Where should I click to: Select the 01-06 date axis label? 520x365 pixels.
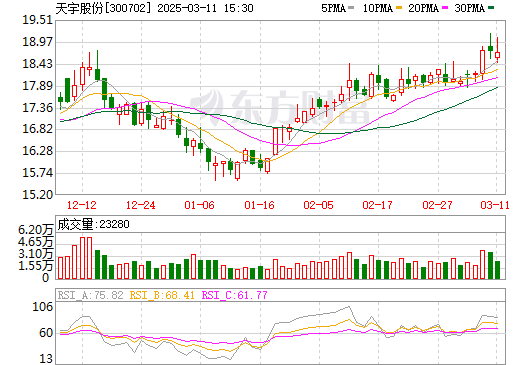point(200,205)
